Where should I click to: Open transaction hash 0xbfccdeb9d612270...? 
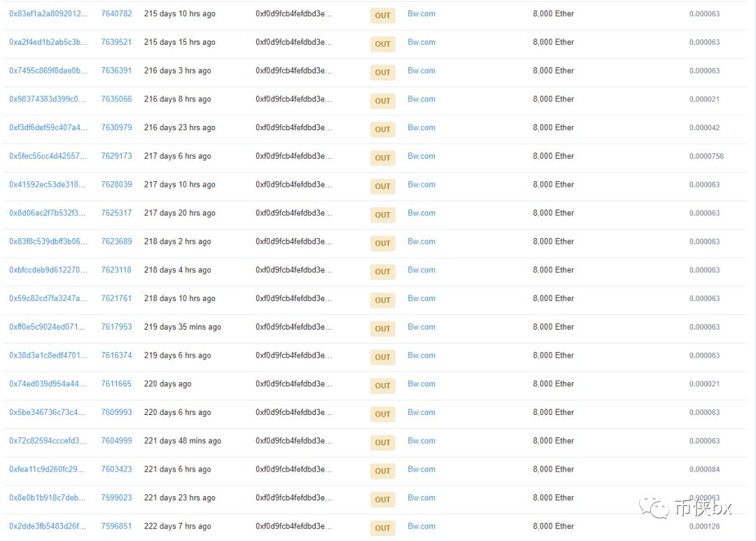pos(48,269)
